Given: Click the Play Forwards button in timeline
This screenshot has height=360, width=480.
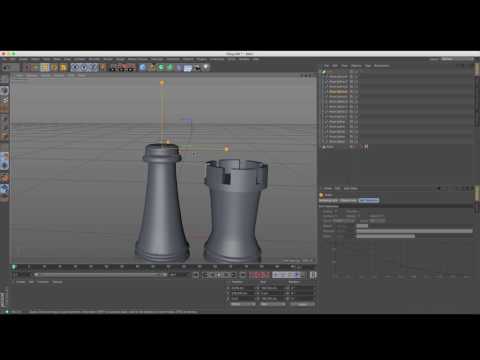Looking at the screenshot, I should (x=219, y=275).
